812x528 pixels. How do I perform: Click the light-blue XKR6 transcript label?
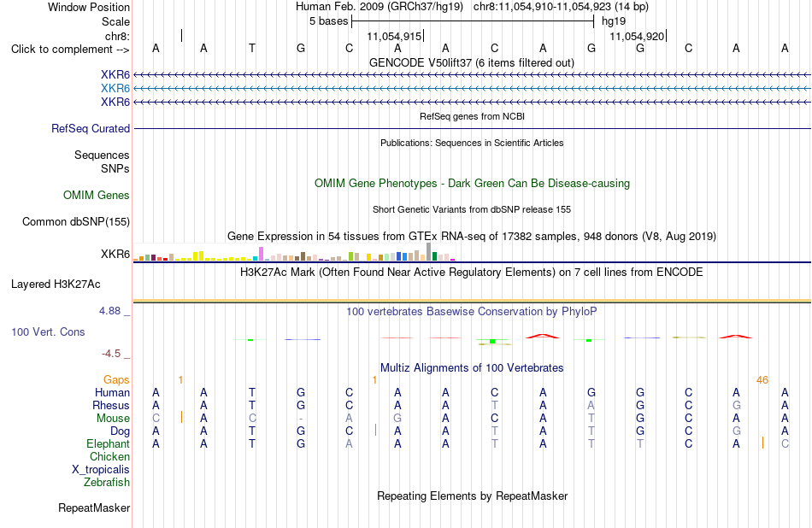click(115, 89)
